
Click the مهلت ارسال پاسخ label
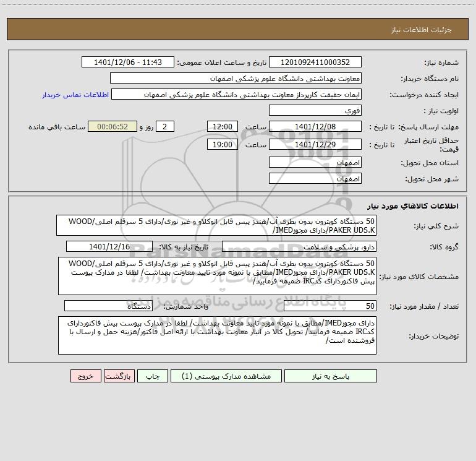(x=428, y=127)
